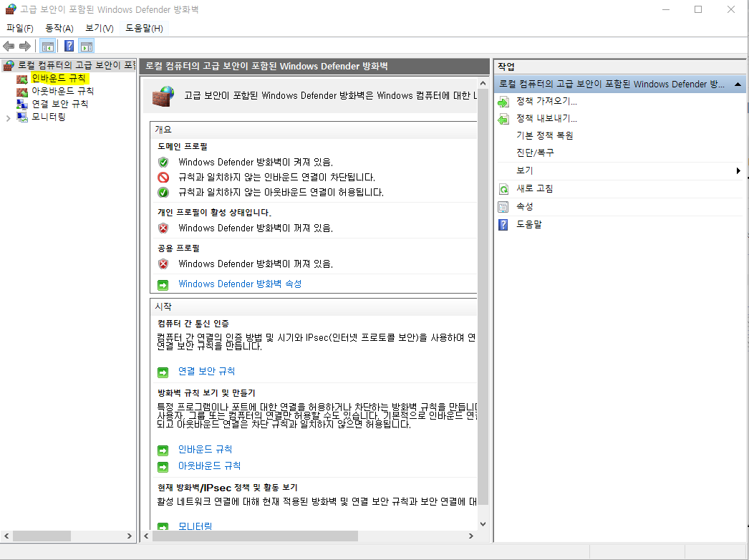Click green shield icon in domain profile

[163, 163]
